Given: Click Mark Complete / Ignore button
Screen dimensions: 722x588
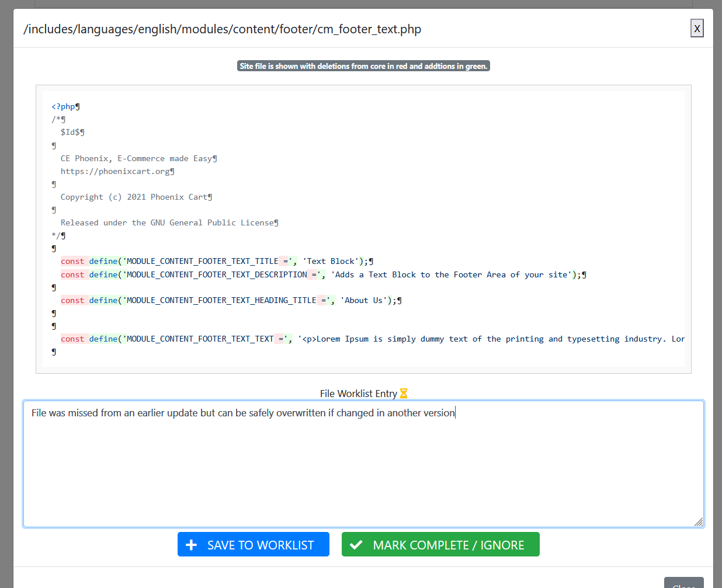Looking at the screenshot, I should click(440, 544).
